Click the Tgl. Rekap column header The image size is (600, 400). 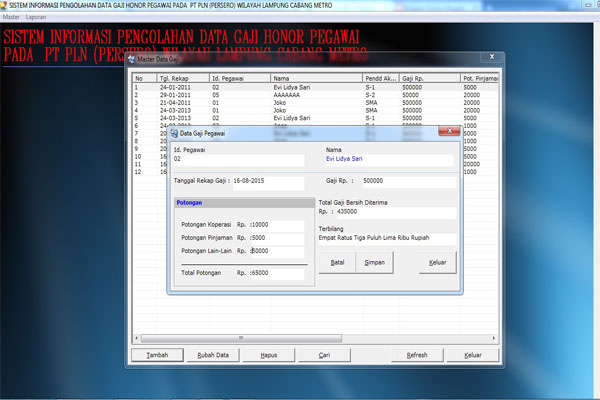(183, 78)
